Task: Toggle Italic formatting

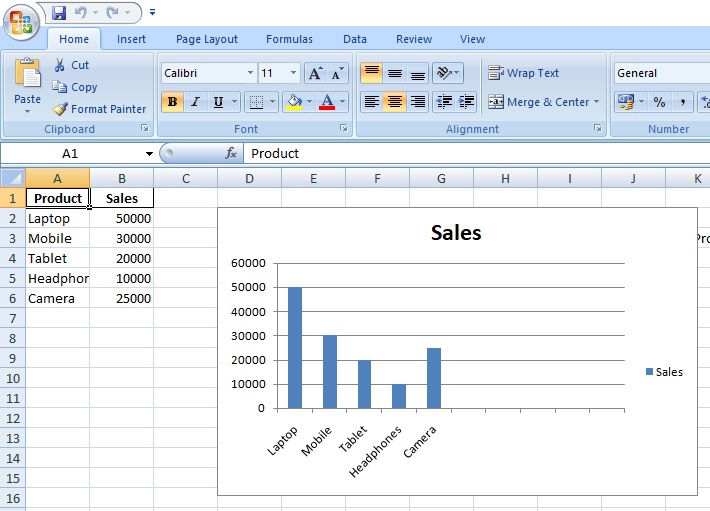Action: click(x=195, y=102)
